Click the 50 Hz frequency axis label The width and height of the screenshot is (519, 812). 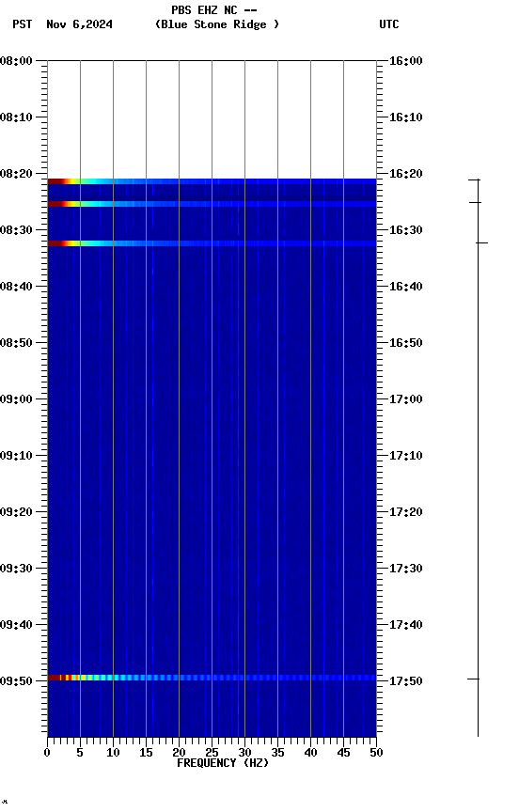click(376, 753)
